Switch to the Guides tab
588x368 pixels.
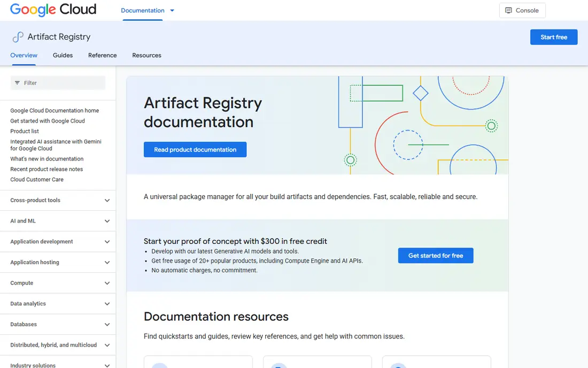click(x=63, y=55)
